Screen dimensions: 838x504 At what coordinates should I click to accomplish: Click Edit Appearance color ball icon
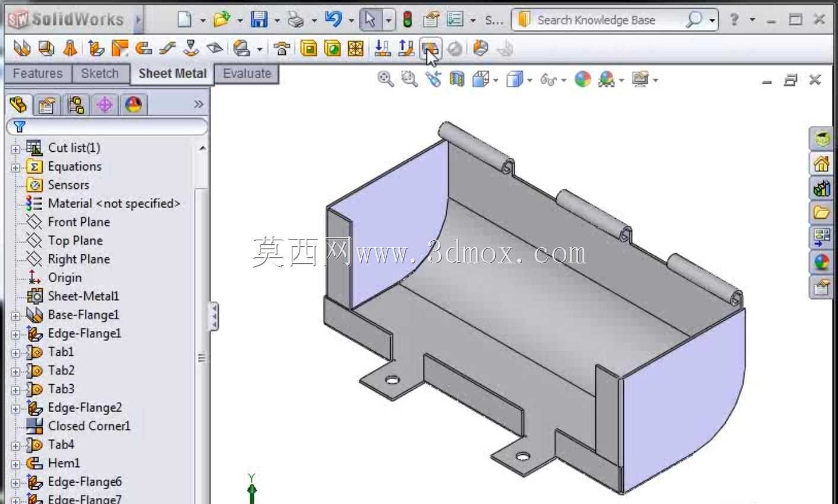tap(583, 79)
